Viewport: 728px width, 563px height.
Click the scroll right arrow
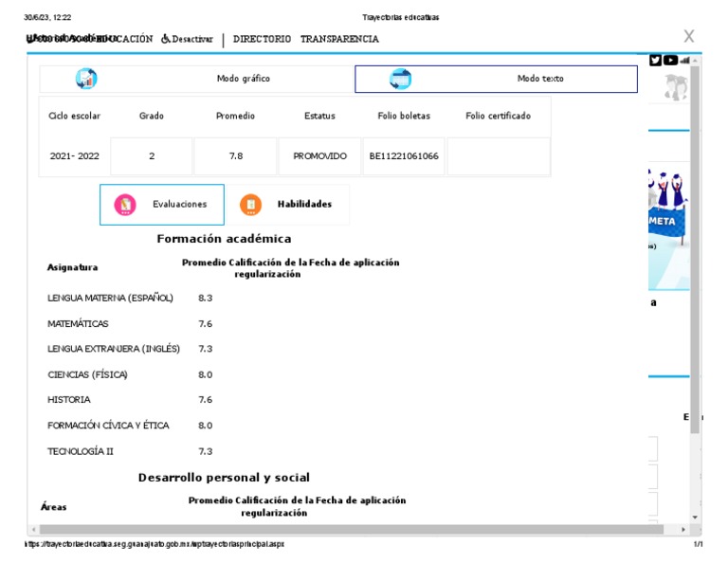click(x=682, y=530)
